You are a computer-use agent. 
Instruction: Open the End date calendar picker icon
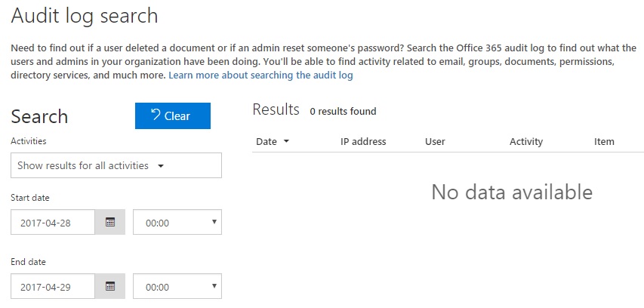[110, 286]
